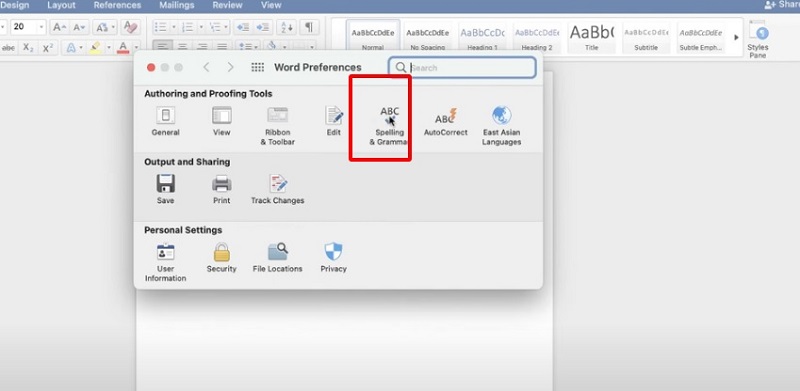Open bullet list style dropdown arrow

tap(173, 27)
